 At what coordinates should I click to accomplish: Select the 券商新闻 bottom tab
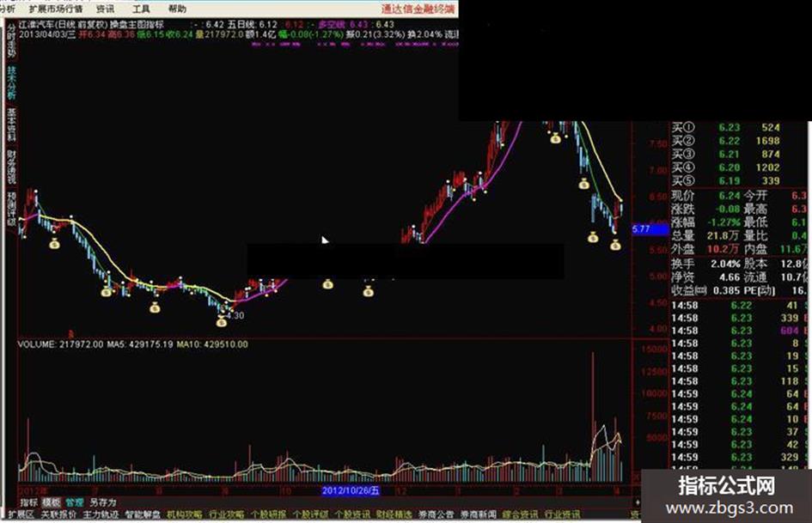coord(478,514)
